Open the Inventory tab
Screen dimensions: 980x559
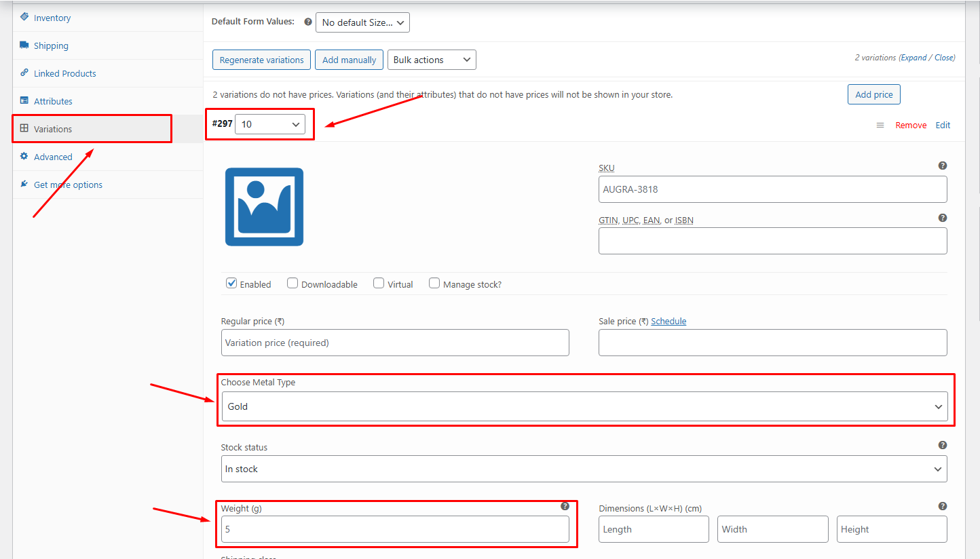click(x=108, y=18)
